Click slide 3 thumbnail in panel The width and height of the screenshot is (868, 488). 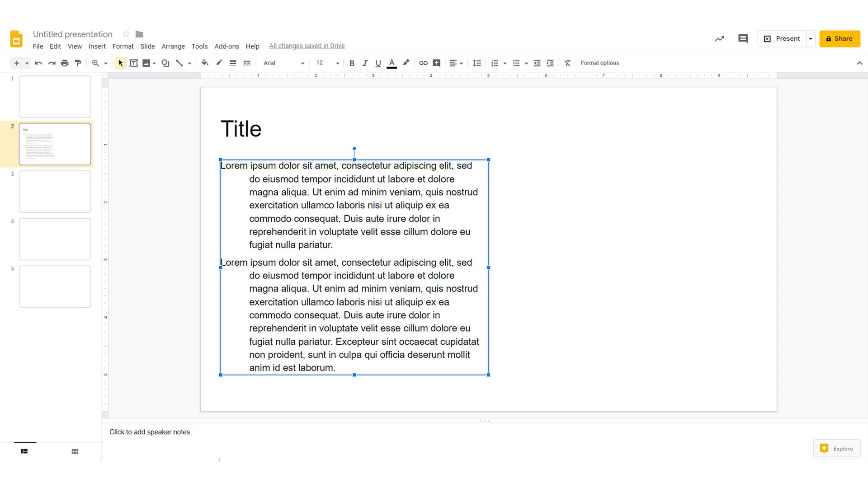pyautogui.click(x=55, y=191)
